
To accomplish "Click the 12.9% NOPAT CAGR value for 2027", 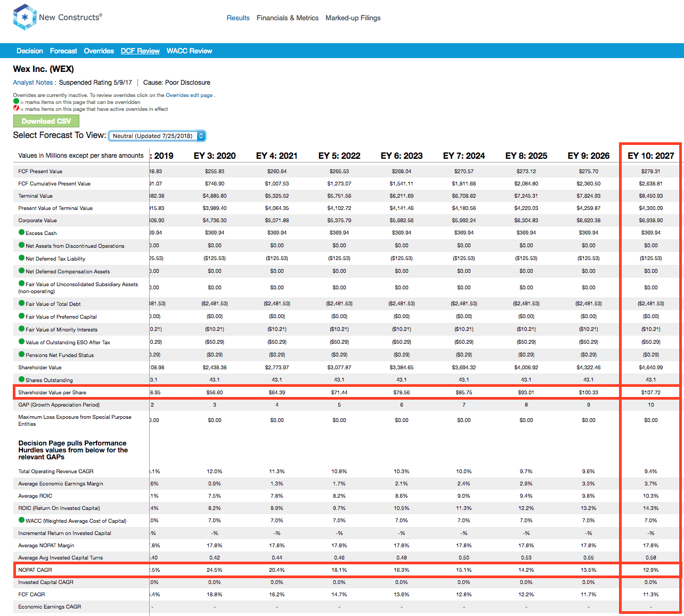I will pos(651,570).
